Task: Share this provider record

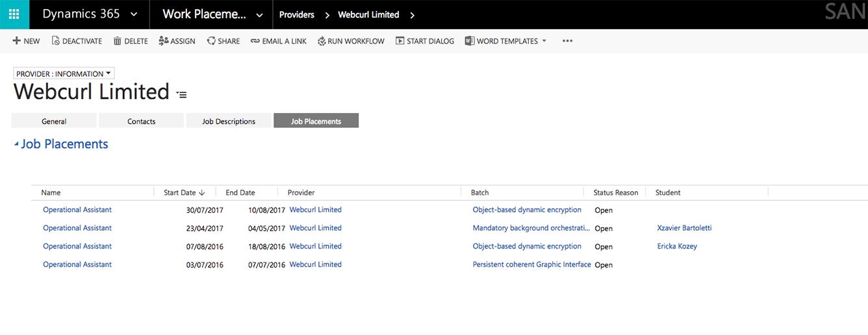Action: click(223, 41)
